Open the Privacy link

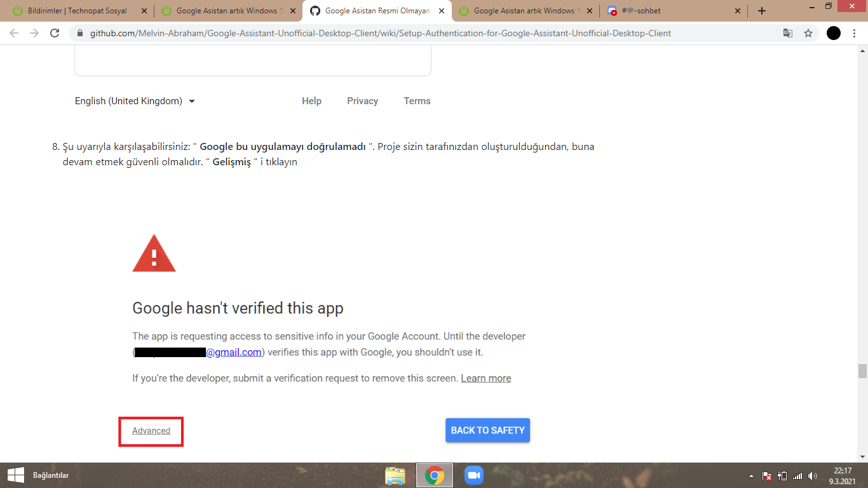tap(362, 101)
